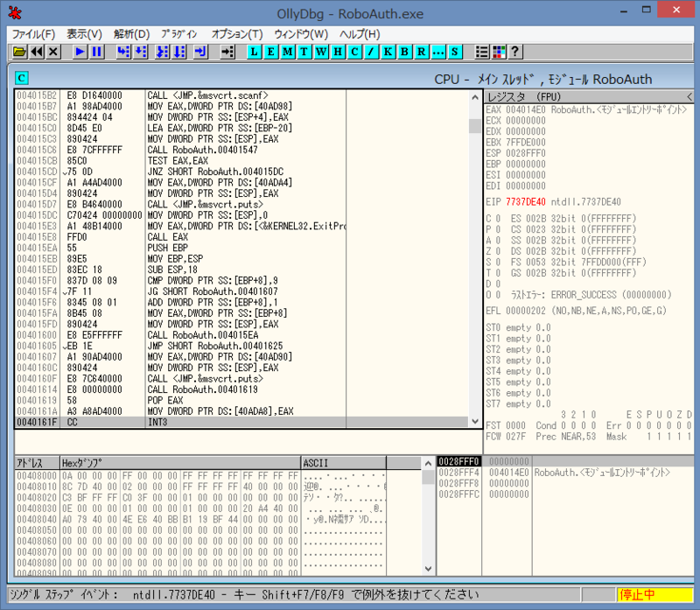
Task: Open the Memory map window (M)
Action: click(288, 52)
